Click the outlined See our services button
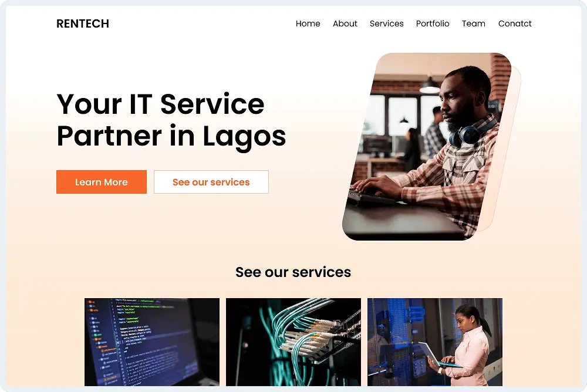Image resolution: width=587 pixels, height=392 pixels. 211,182
